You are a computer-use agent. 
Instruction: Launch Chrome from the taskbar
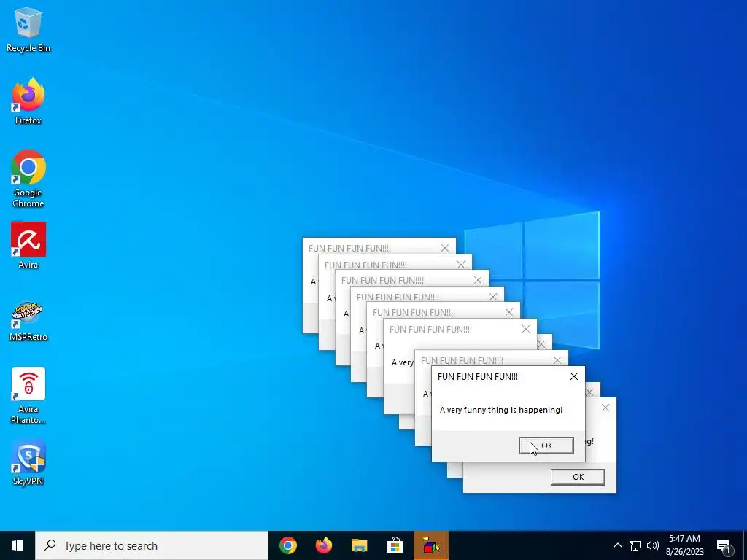pyautogui.click(x=287, y=545)
